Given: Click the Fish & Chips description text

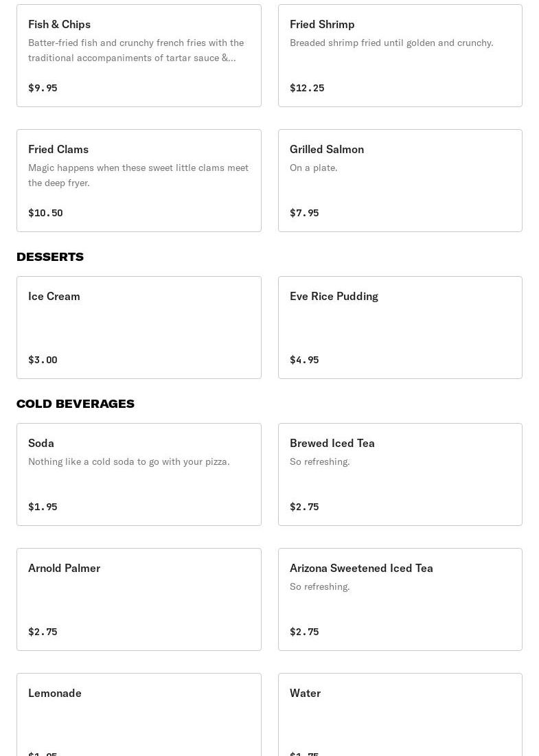Looking at the screenshot, I should [x=136, y=50].
